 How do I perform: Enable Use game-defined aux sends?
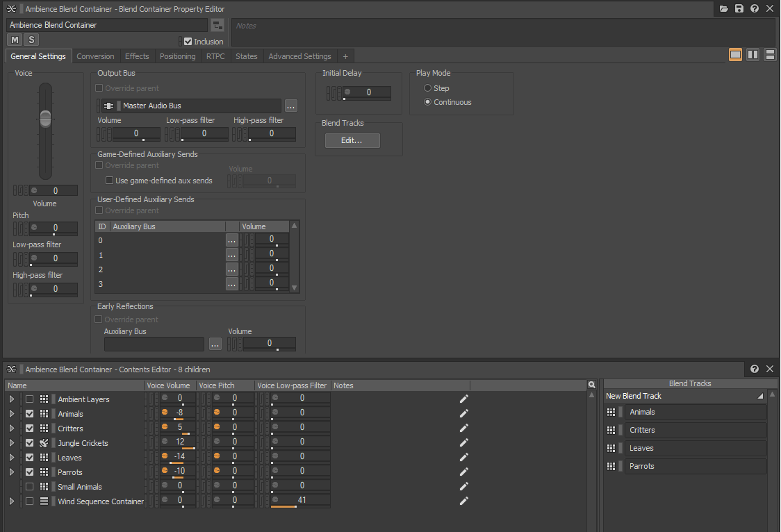tap(110, 181)
